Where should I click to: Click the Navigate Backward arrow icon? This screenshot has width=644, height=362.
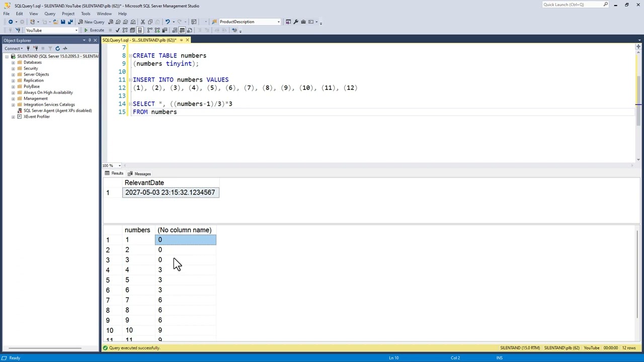click(11, 22)
